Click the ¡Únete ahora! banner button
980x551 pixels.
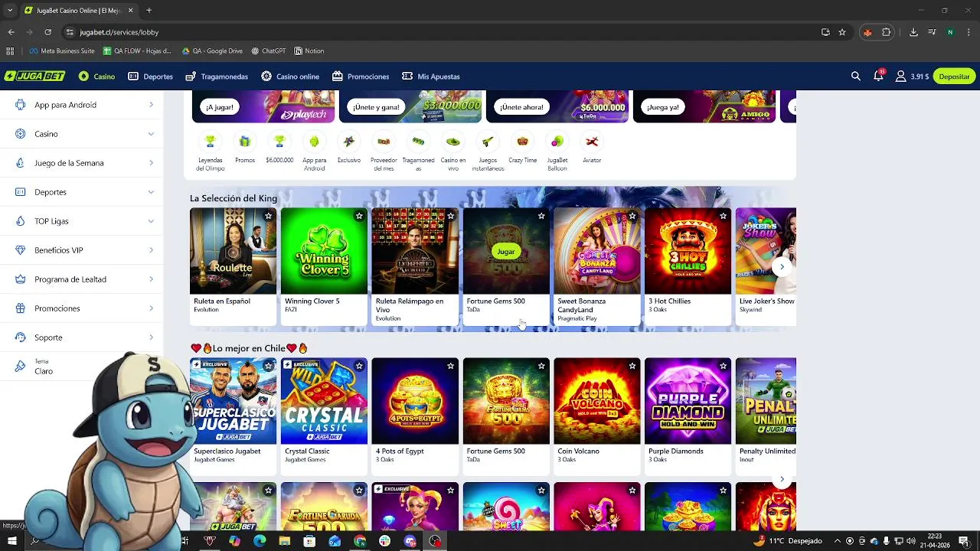tap(521, 107)
